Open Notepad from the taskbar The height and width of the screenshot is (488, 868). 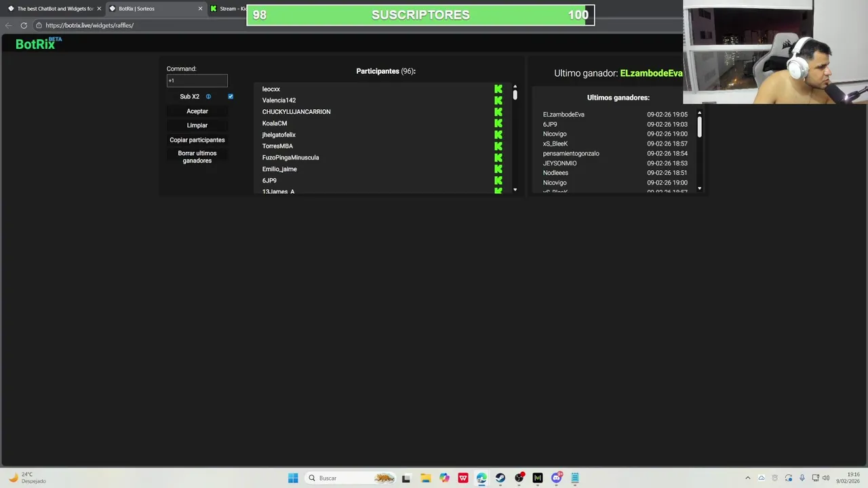(575, 478)
